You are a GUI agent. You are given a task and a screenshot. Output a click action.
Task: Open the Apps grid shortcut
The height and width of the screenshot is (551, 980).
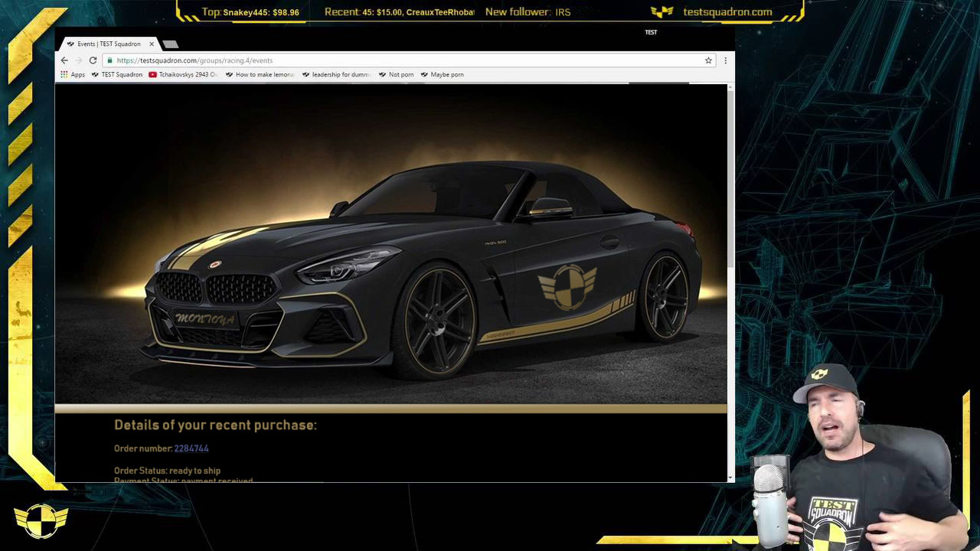coord(73,74)
